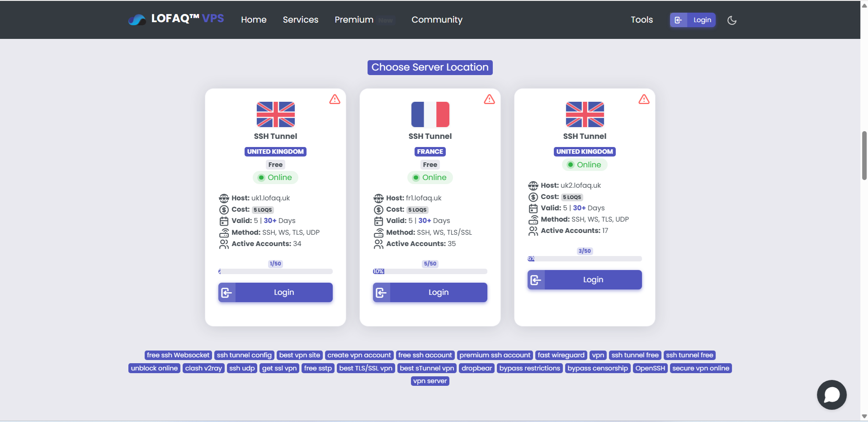Click calendar valid icon on fr1 card
The image size is (868, 422).
pyautogui.click(x=378, y=221)
